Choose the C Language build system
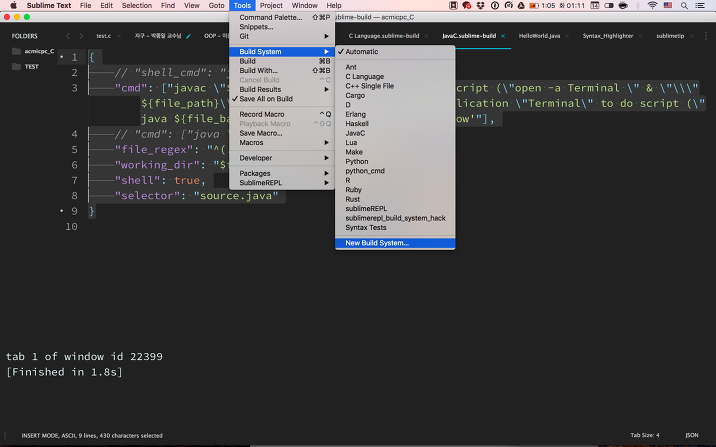 (395, 77)
